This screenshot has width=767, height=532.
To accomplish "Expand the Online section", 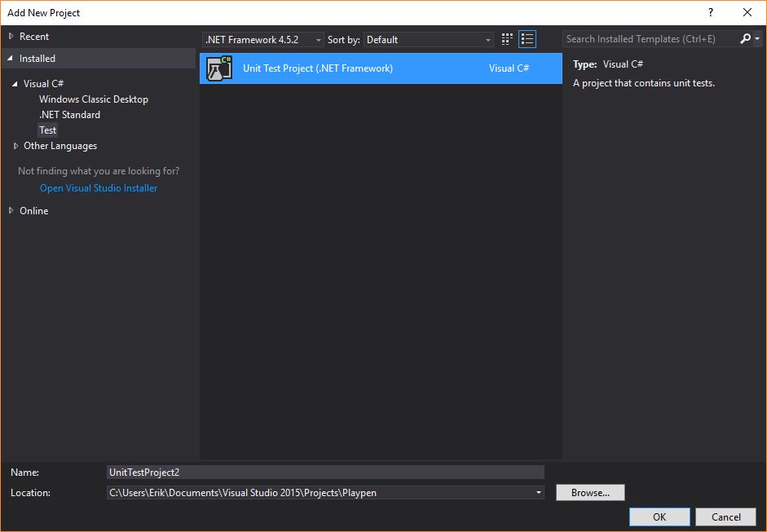I will click(11, 210).
